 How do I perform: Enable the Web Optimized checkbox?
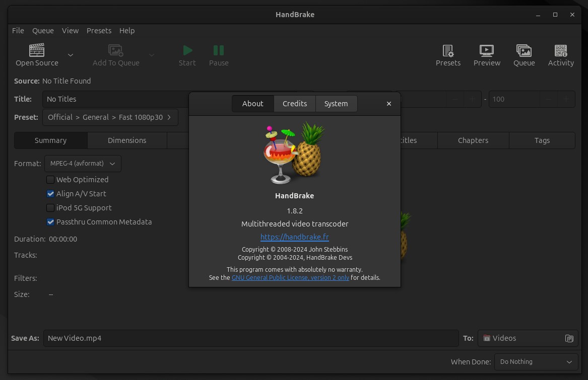point(50,180)
